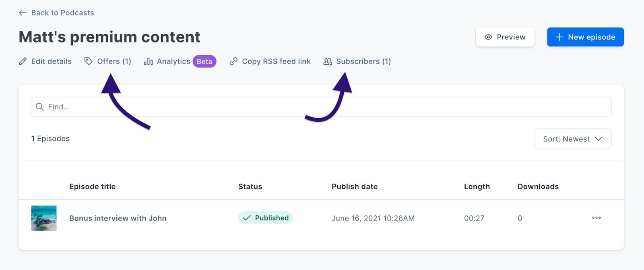Click the people icon beside Subscribers

328,61
